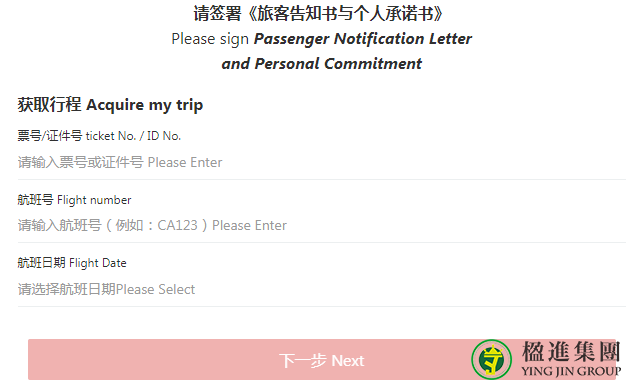Image resolution: width=631 pixels, height=390 pixels.
Task: Click the 航班号 Flight number label
Action: [x=74, y=200]
